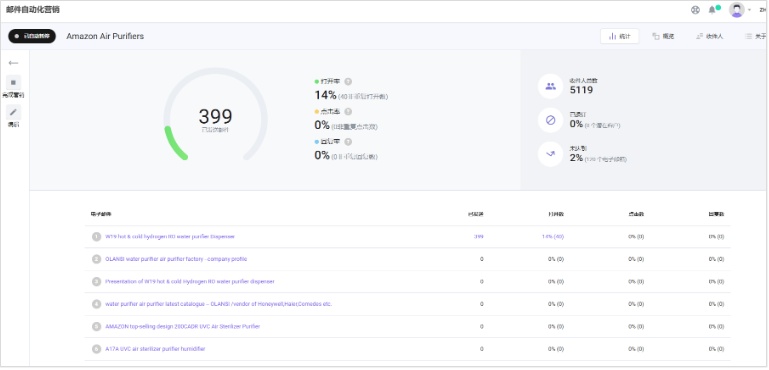
Task: Click the question mark beside 打开率
Action: coord(348,82)
